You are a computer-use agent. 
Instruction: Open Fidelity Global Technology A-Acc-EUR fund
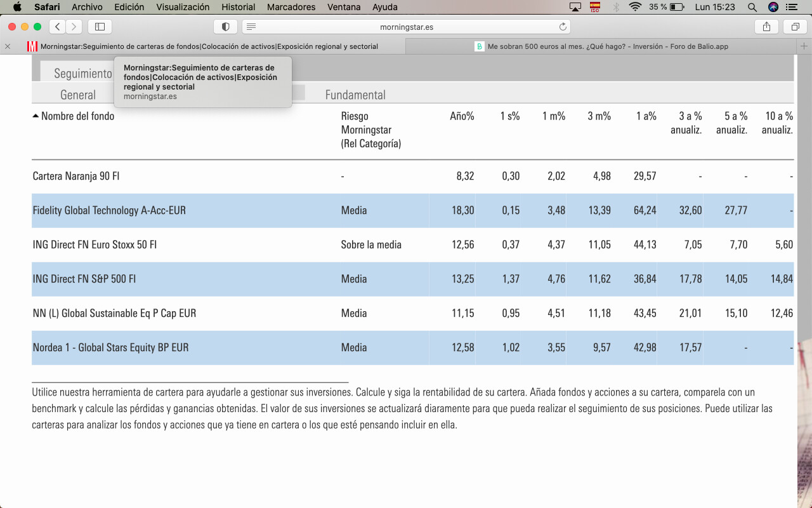click(x=109, y=210)
